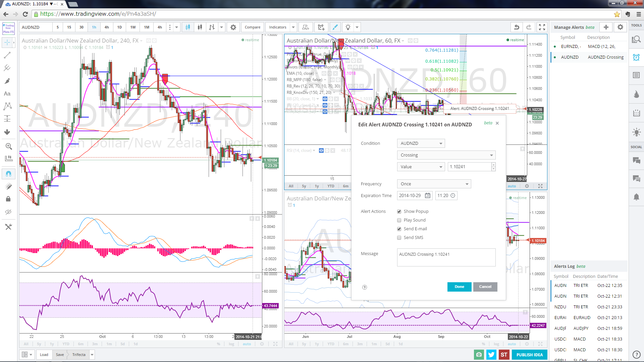
Task: Select the 1W timeframe
Action: tap(133, 27)
